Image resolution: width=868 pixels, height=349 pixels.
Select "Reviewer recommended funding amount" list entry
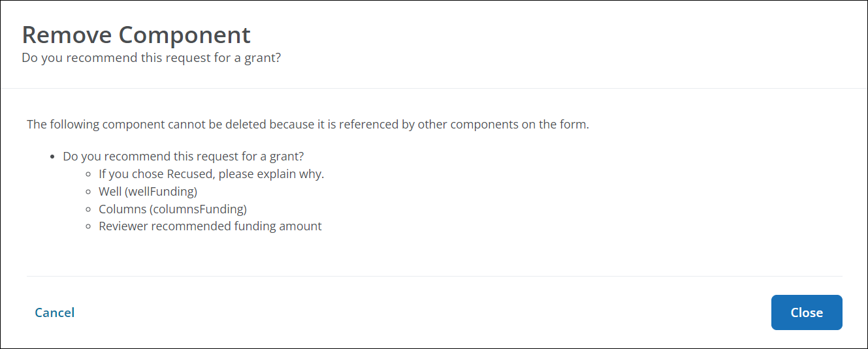pyautogui.click(x=210, y=226)
